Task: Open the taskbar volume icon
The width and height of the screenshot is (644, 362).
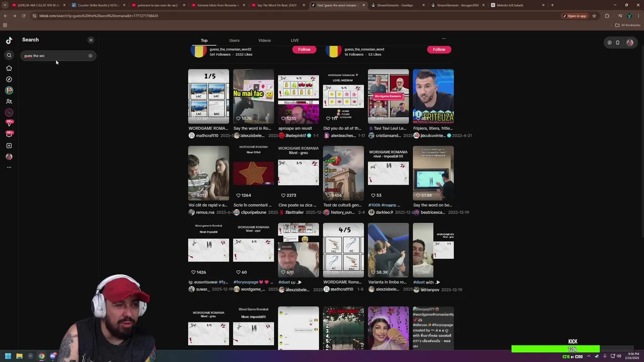Action: click(618, 356)
